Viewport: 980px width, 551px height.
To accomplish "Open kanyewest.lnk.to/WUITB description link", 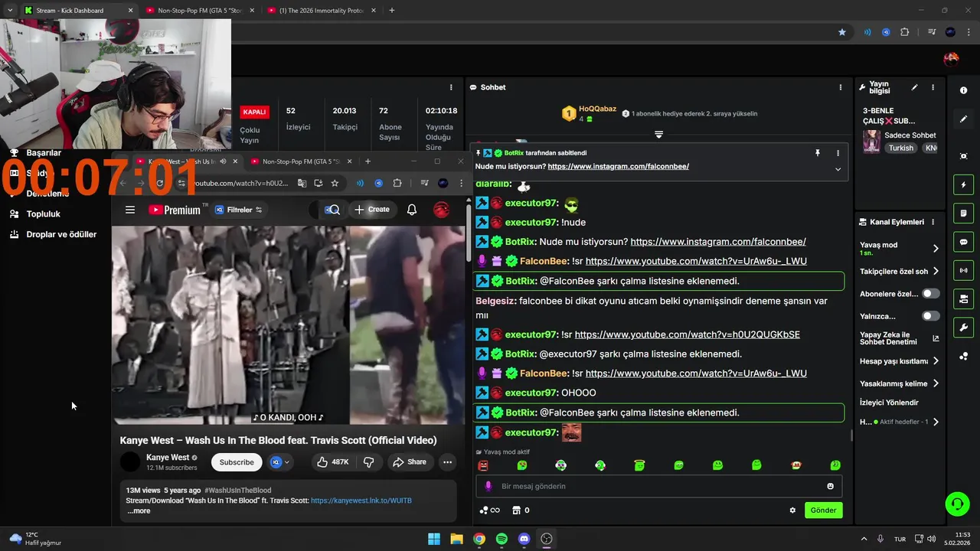I will click(361, 500).
